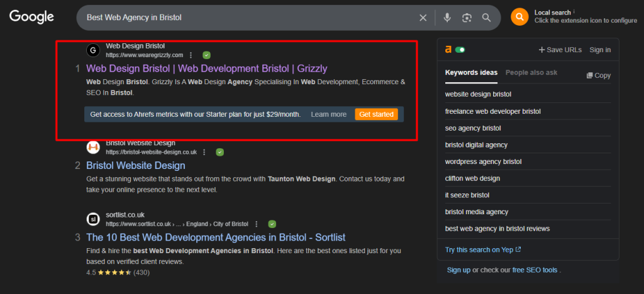The image size is (644, 294).
Task: Toggle the green Ahrefs toolbar switch off
Action: [461, 50]
